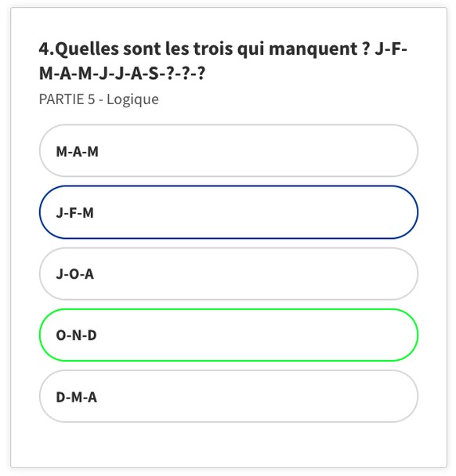This screenshot has height=476, width=456.
Task: Select the first answer in the list
Action: (229, 150)
